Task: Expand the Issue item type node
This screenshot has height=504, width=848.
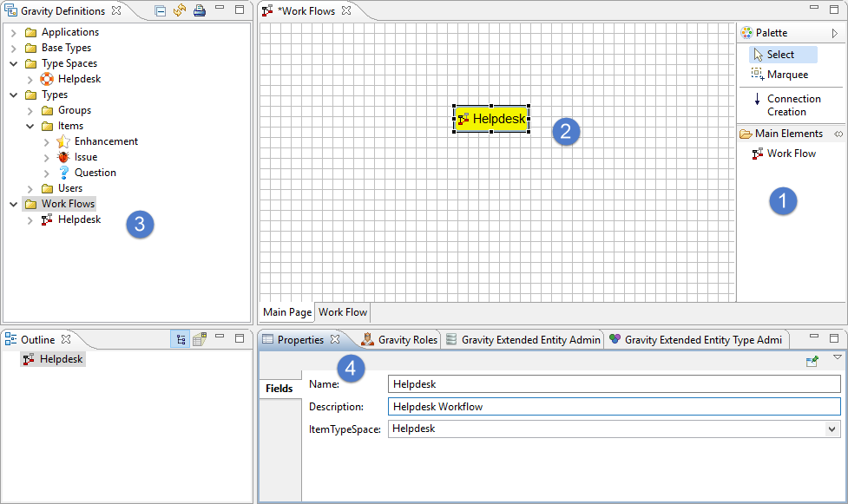Action: click(x=47, y=157)
